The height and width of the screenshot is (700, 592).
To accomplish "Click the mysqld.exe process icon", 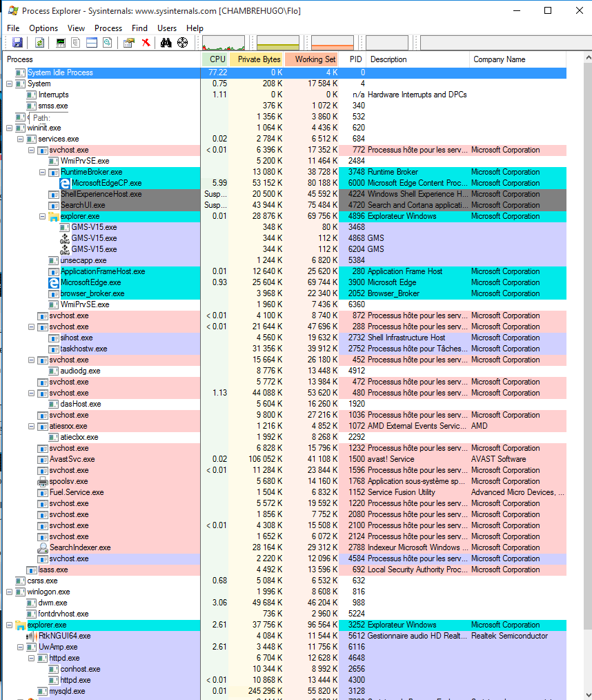I will pyautogui.click(x=43, y=692).
